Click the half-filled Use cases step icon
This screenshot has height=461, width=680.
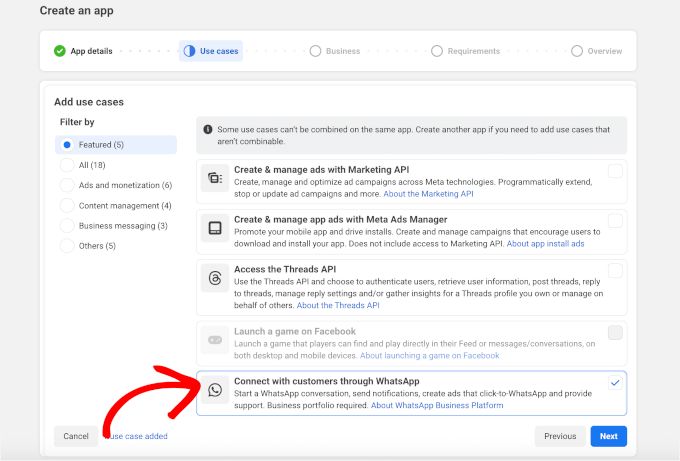click(189, 51)
